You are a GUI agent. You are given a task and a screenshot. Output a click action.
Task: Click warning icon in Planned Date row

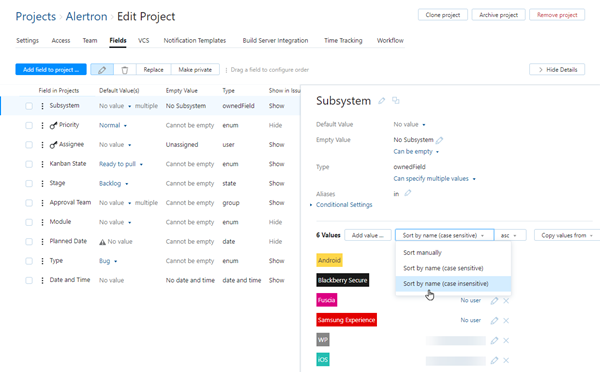[x=102, y=242]
